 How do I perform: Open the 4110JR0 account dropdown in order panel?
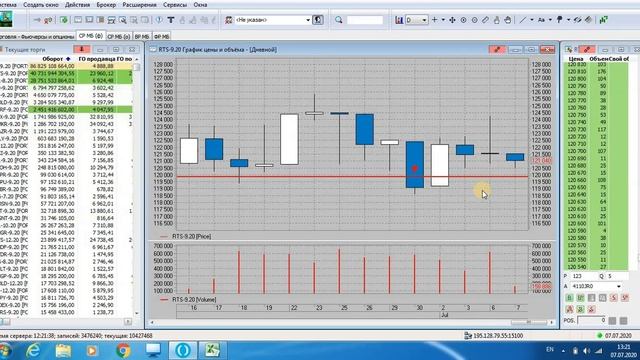(x=619, y=287)
